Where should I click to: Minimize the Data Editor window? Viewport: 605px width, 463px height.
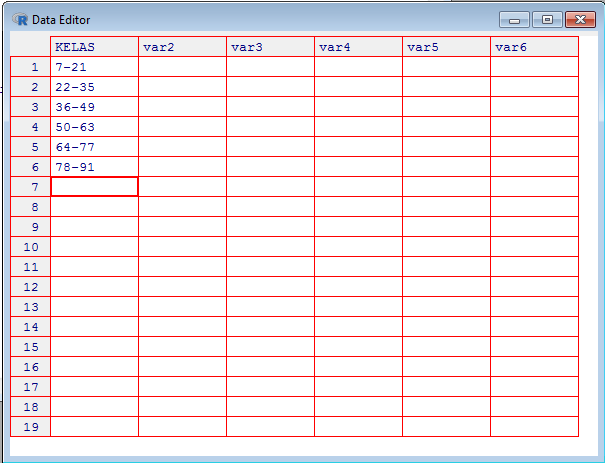click(x=514, y=20)
